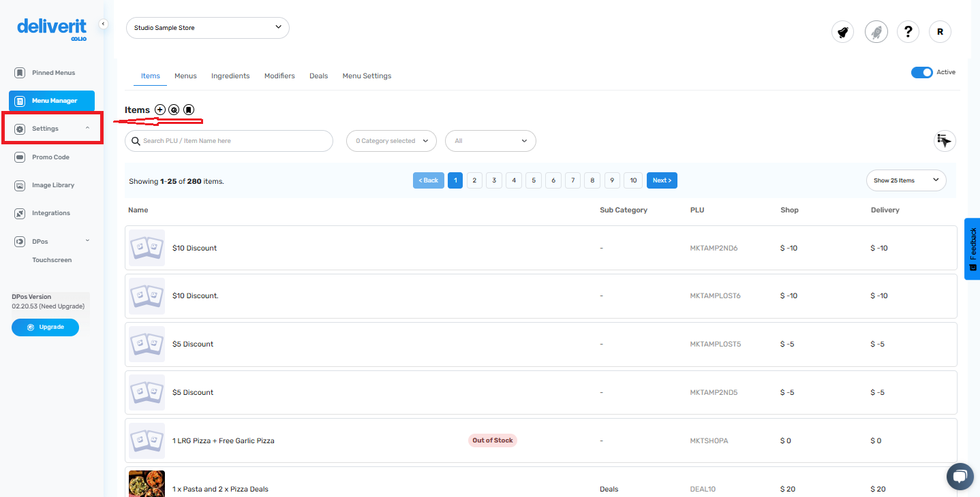Open the Deals tab
The image size is (980, 497).
[318, 76]
